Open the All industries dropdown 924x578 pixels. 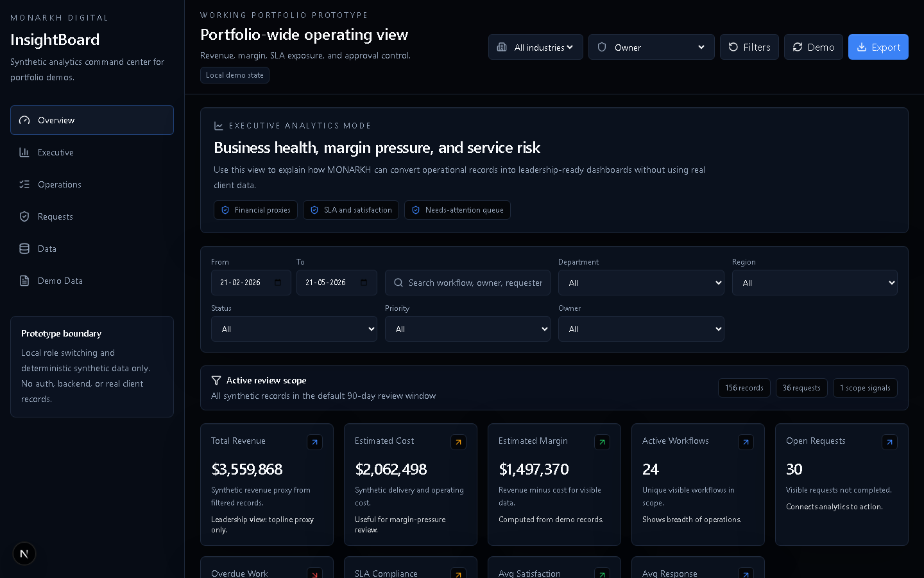(536, 47)
